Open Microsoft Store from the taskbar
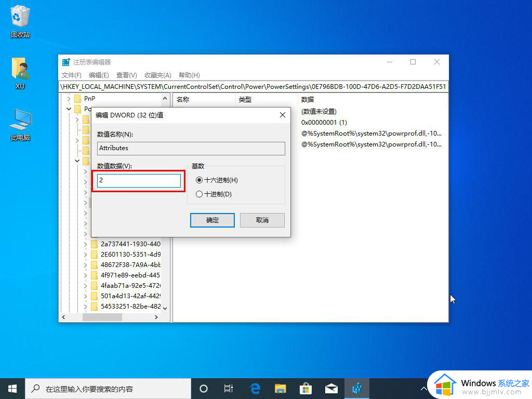The width and height of the screenshot is (532, 399). (305, 389)
